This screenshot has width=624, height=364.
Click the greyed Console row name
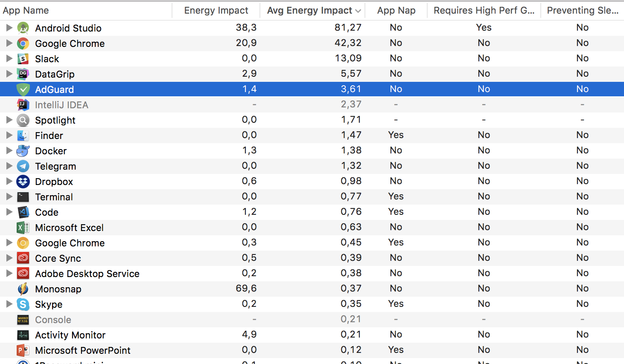[53, 320]
